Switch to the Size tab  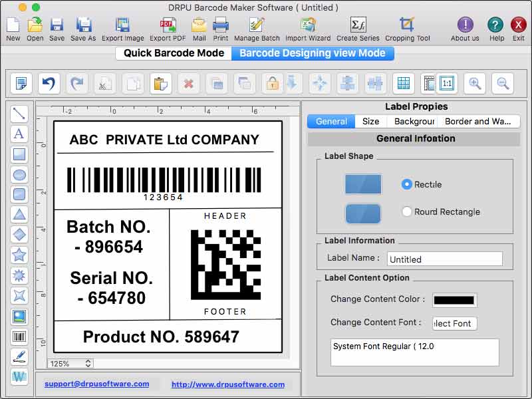click(x=370, y=121)
